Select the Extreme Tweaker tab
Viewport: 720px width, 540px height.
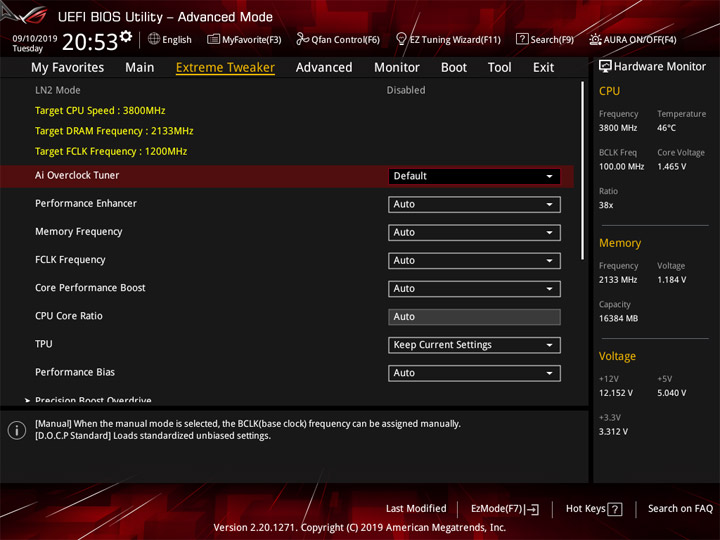coord(225,68)
